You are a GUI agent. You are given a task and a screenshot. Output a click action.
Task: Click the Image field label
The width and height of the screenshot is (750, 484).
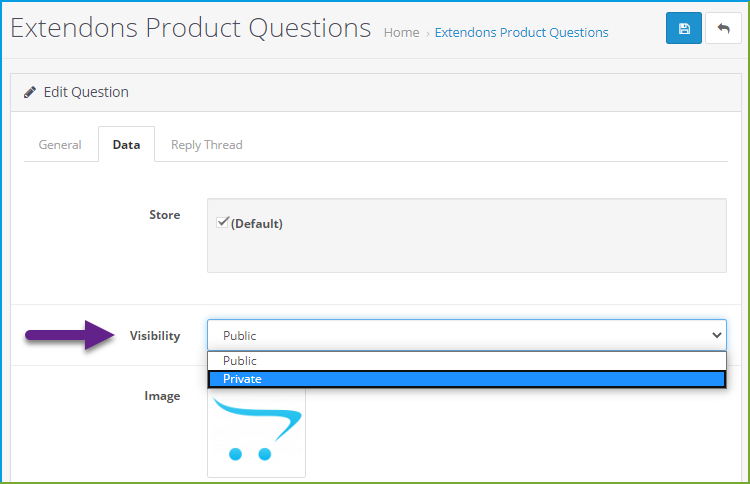[162, 396]
